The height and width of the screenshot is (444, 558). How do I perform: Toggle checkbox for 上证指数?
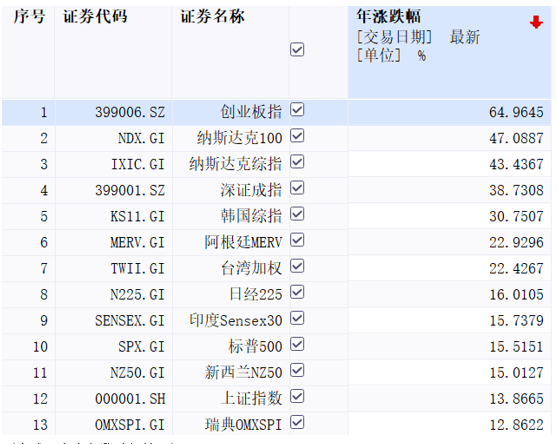[297, 396]
